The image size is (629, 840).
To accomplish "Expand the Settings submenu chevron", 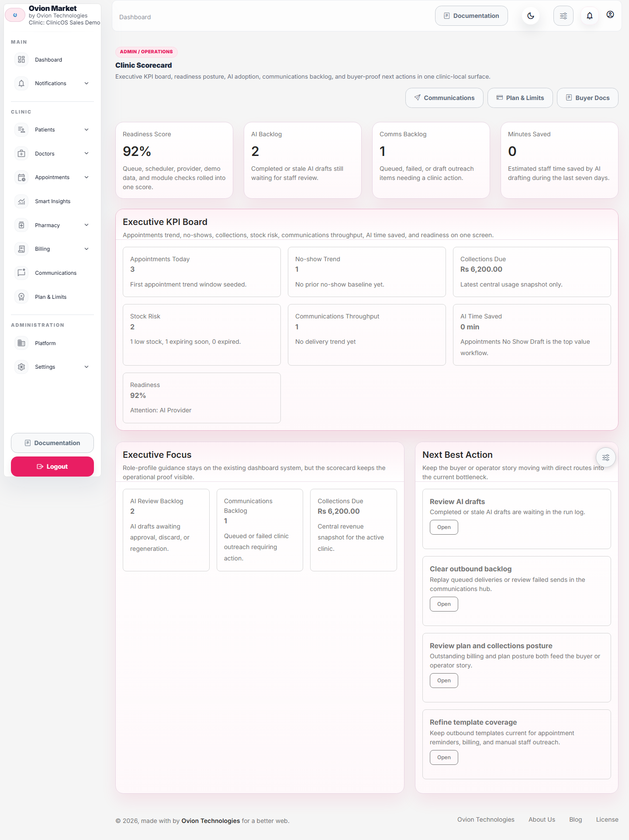I will (x=86, y=367).
